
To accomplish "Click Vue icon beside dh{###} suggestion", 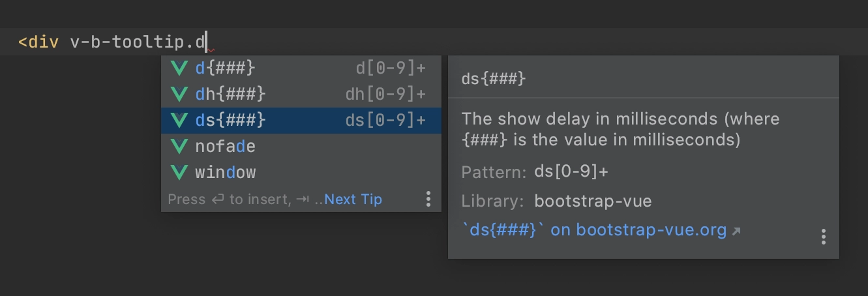I will [179, 95].
